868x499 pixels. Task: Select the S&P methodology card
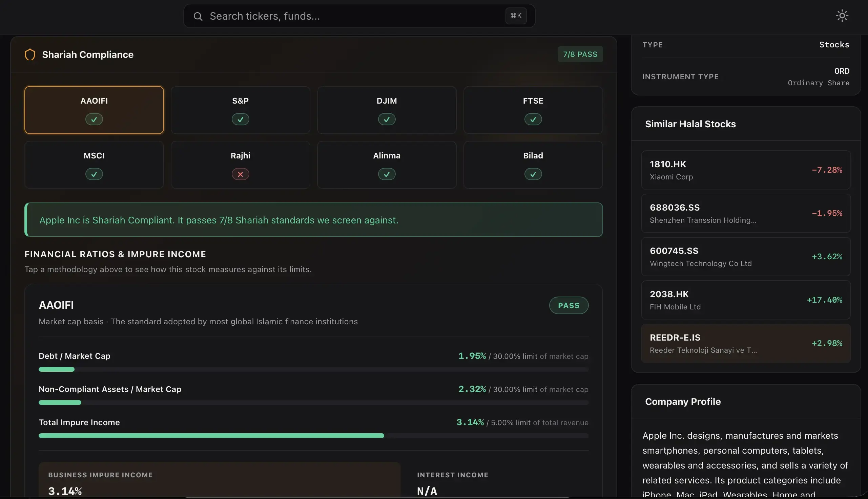[241, 110]
